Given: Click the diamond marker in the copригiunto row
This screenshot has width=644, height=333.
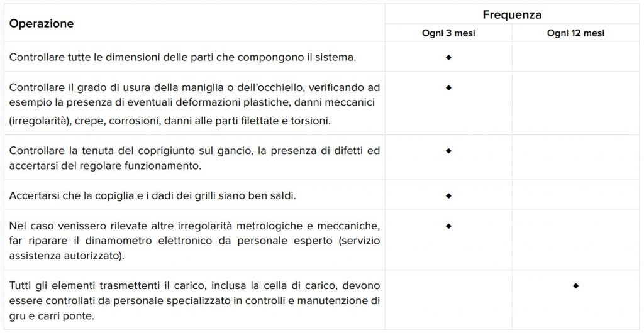Looking at the screenshot, I should 448,151.
